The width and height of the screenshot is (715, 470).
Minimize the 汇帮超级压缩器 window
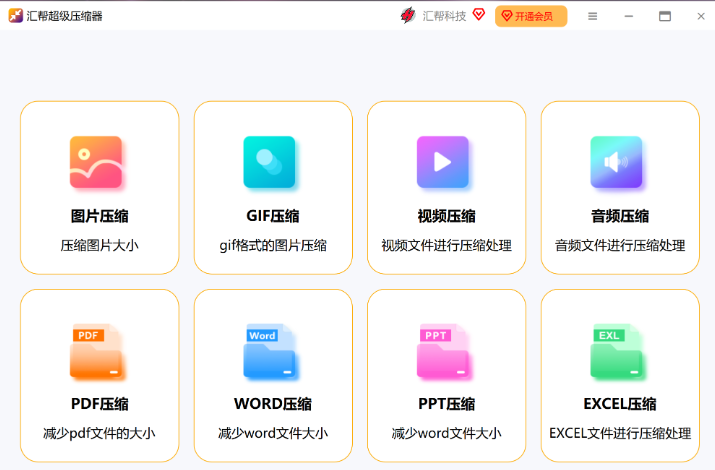629,16
